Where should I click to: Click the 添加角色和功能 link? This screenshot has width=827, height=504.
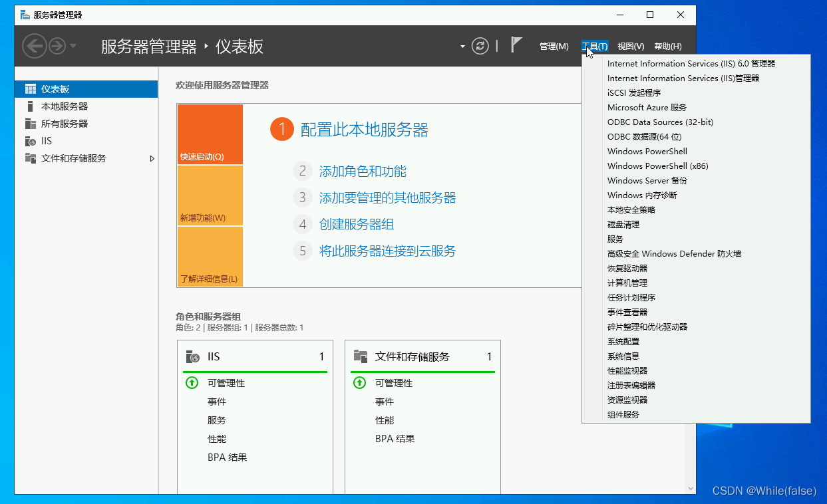point(363,172)
